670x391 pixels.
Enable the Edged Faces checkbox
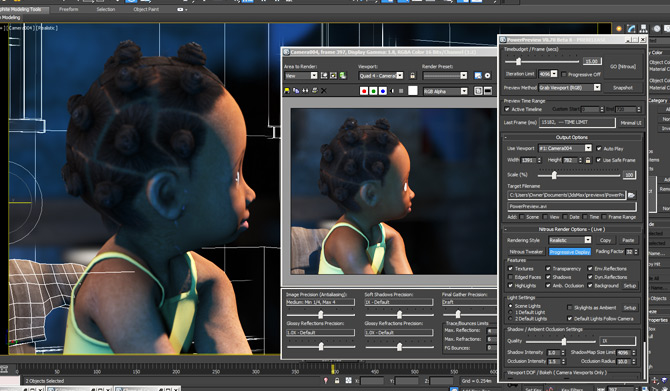click(x=510, y=277)
